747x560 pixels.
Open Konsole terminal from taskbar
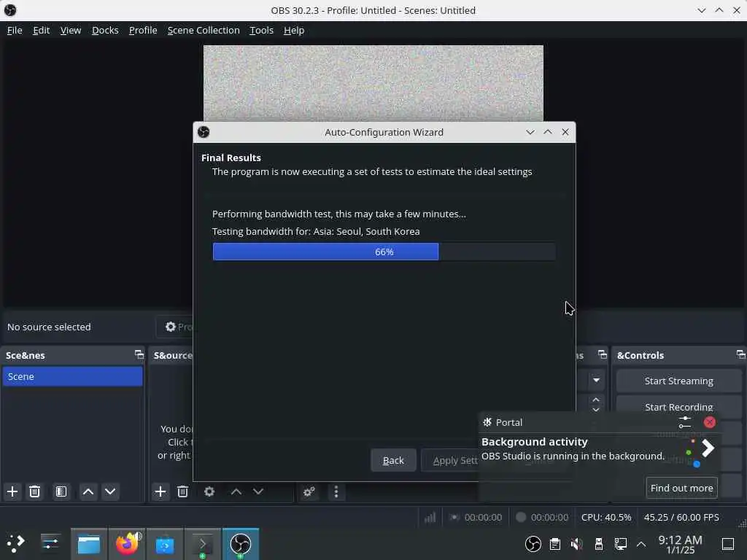click(x=203, y=544)
